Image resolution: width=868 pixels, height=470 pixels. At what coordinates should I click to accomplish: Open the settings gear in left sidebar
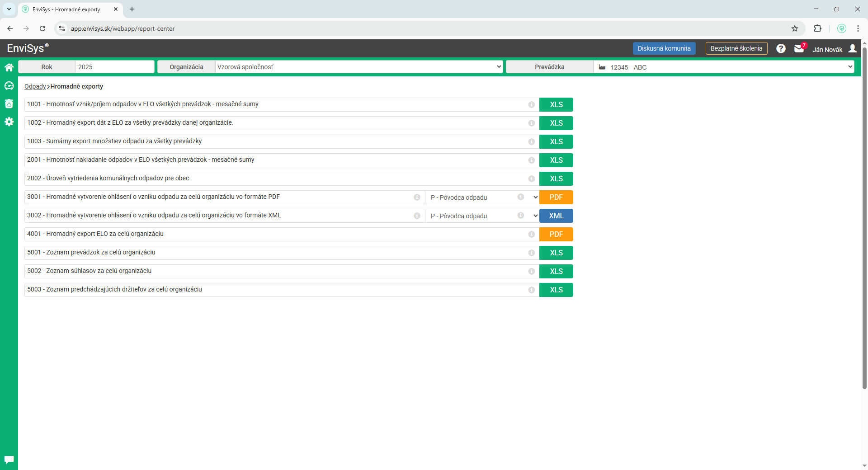[9, 122]
